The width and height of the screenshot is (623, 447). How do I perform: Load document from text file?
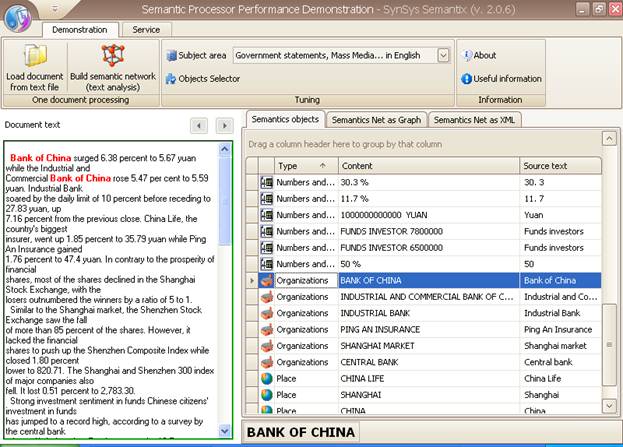[35, 68]
